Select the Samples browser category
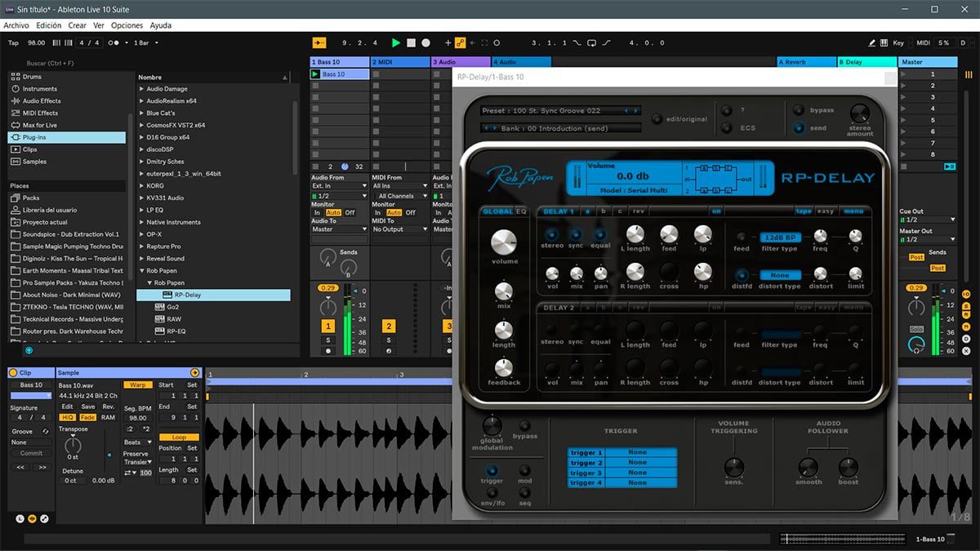 68,162
